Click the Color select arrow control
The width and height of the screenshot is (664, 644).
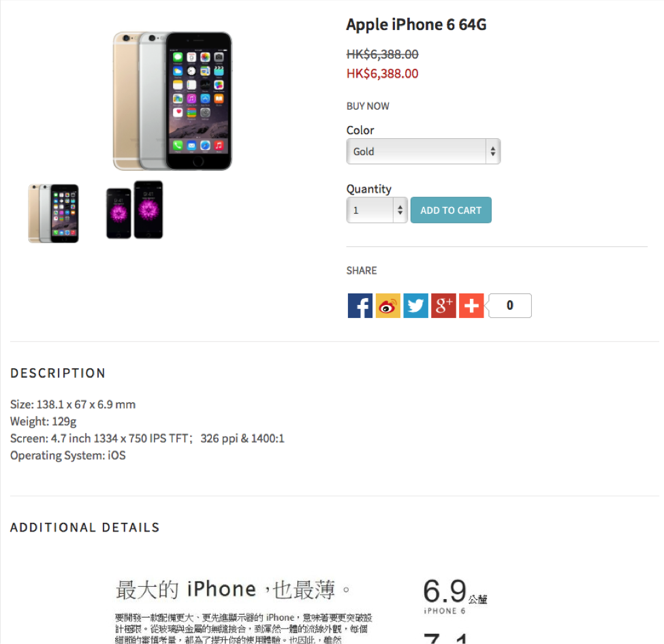493,151
